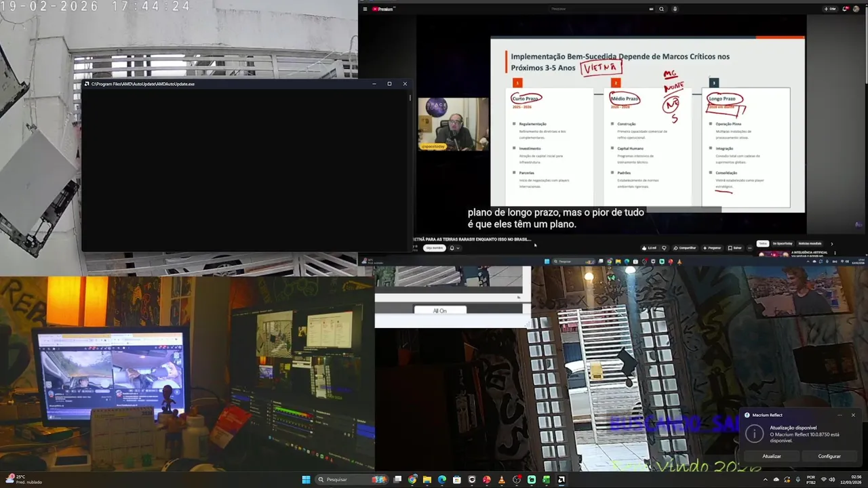Minimize the AMDAutoUpdate console window
Image resolution: width=868 pixels, height=488 pixels.
(374, 84)
